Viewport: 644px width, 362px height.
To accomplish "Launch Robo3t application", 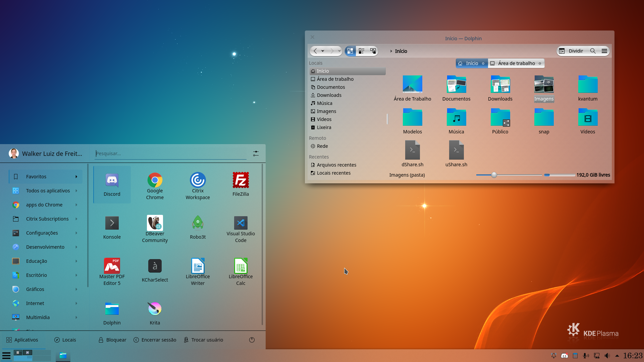I will pos(198,228).
